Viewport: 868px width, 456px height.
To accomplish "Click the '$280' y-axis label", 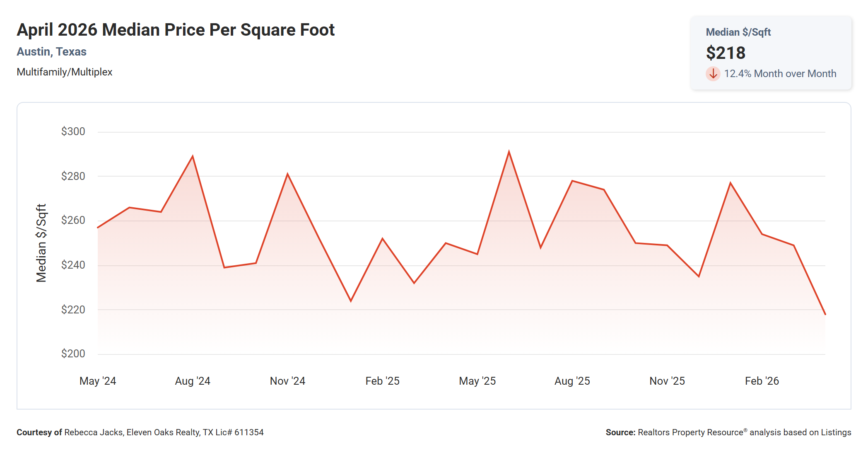I will [73, 176].
